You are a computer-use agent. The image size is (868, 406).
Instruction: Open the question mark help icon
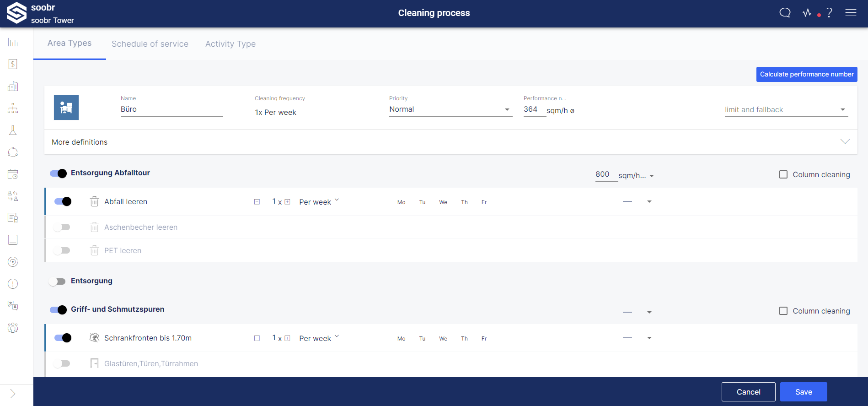click(829, 13)
